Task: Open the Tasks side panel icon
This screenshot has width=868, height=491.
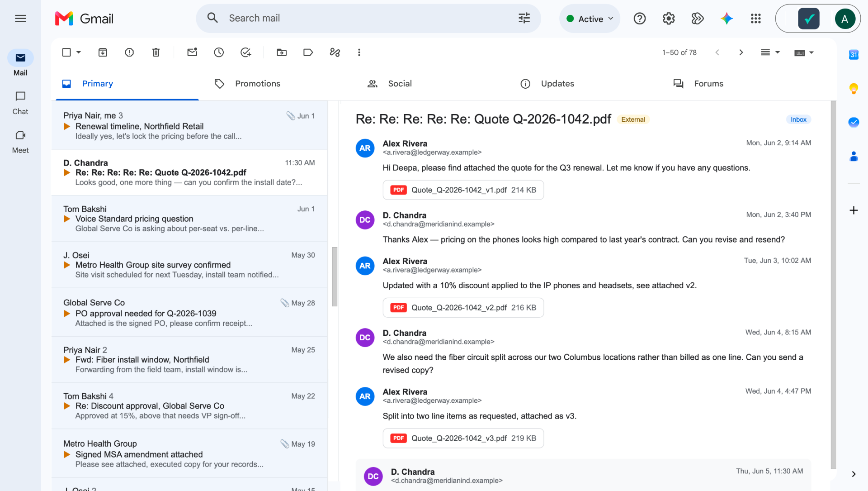Action: point(854,122)
